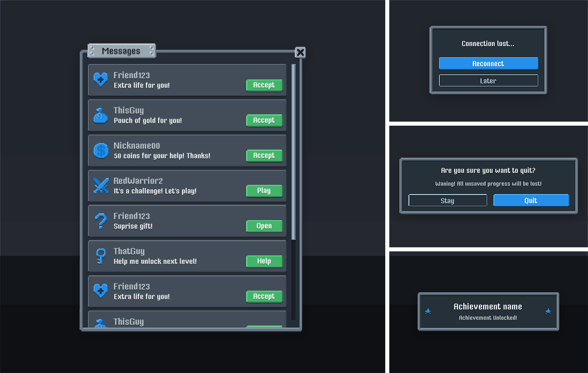Choose Later in the Connection lost dialog

click(488, 80)
